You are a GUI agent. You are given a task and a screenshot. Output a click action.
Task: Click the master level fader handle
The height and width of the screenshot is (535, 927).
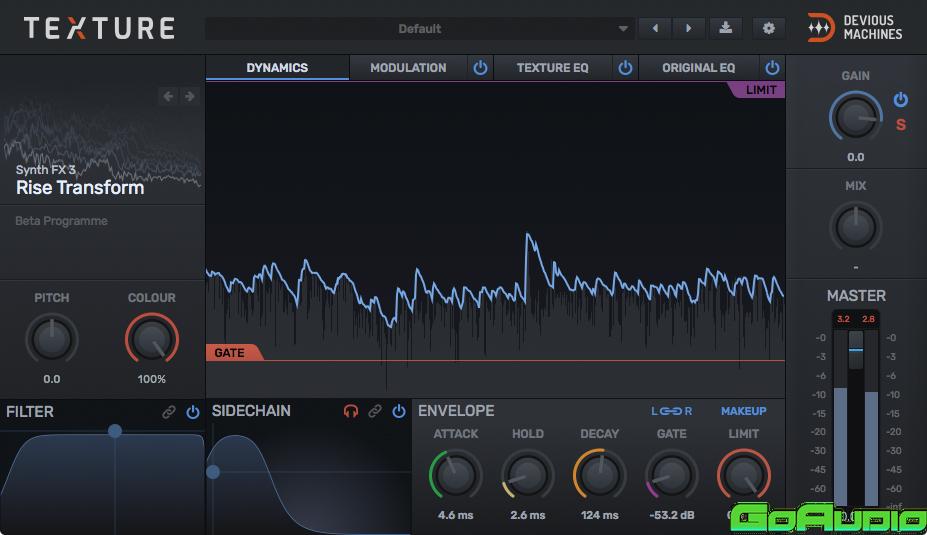pos(855,350)
